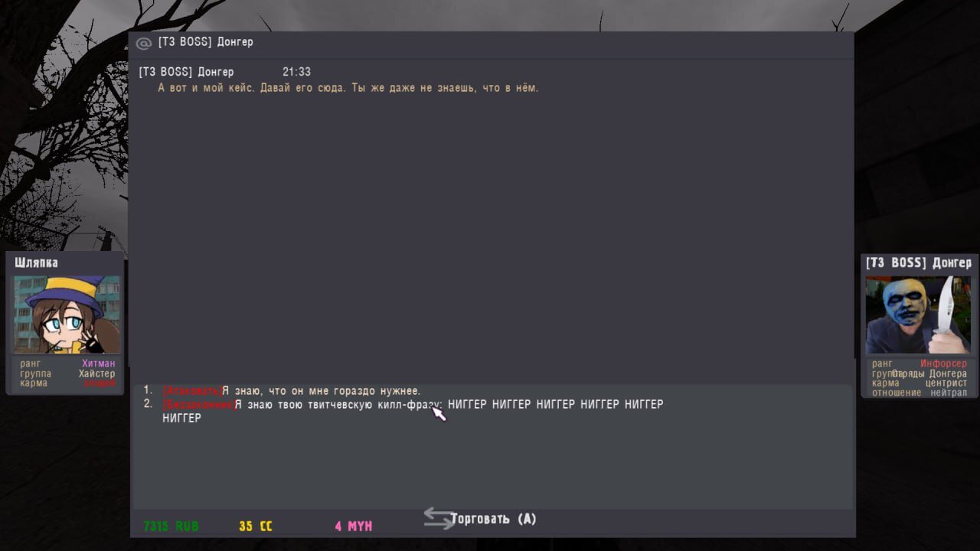The height and width of the screenshot is (551, 980).
Task: Click the dialogue window title [T3 BOSS] Донгер
Action: pos(205,42)
